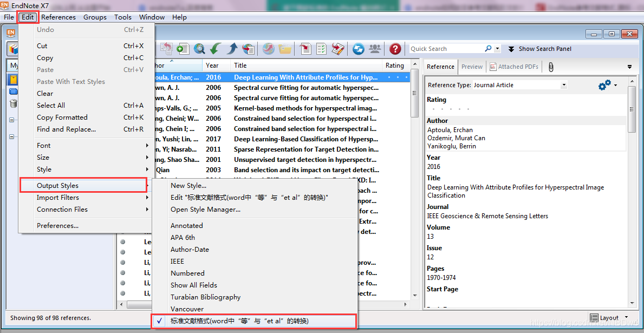
Task: Open Reference Type combo box
Action: 520,85
